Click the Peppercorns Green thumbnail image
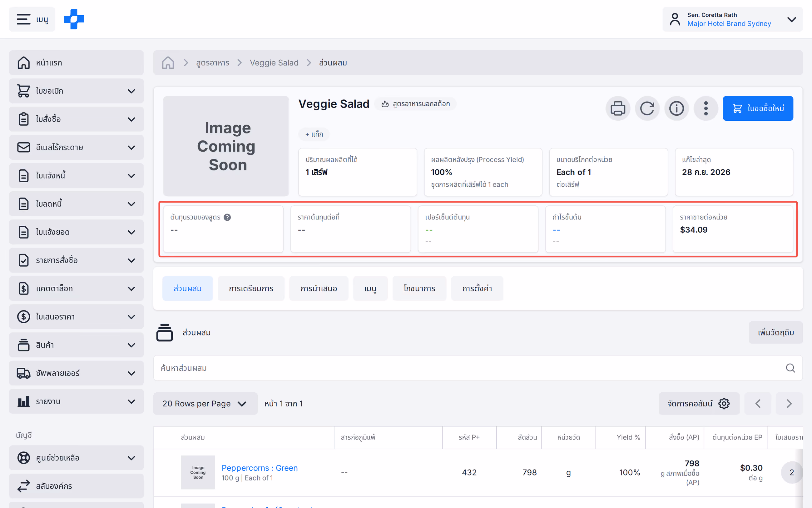Image resolution: width=812 pixels, height=508 pixels. coord(198,472)
